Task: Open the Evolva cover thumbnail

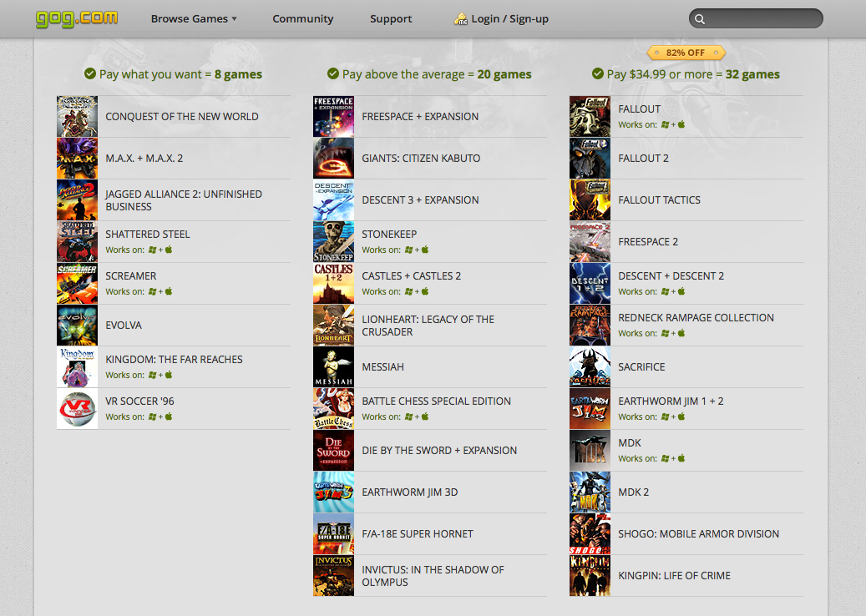Action: 78,326
